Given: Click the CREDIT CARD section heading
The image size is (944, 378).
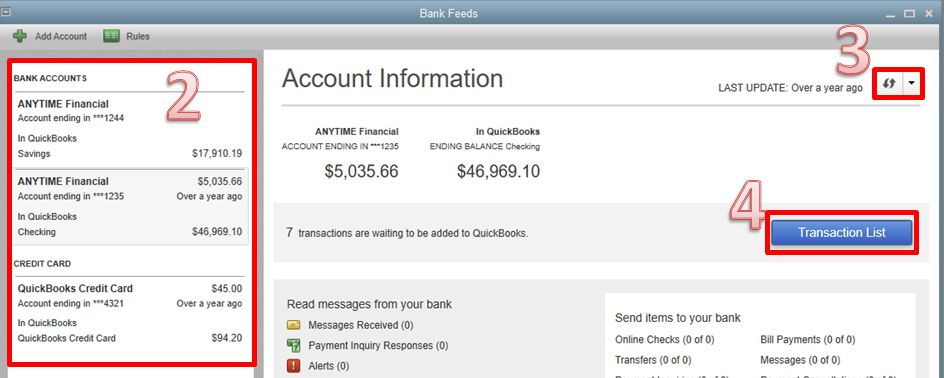Looking at the screenshot, I should pos(42,264).
